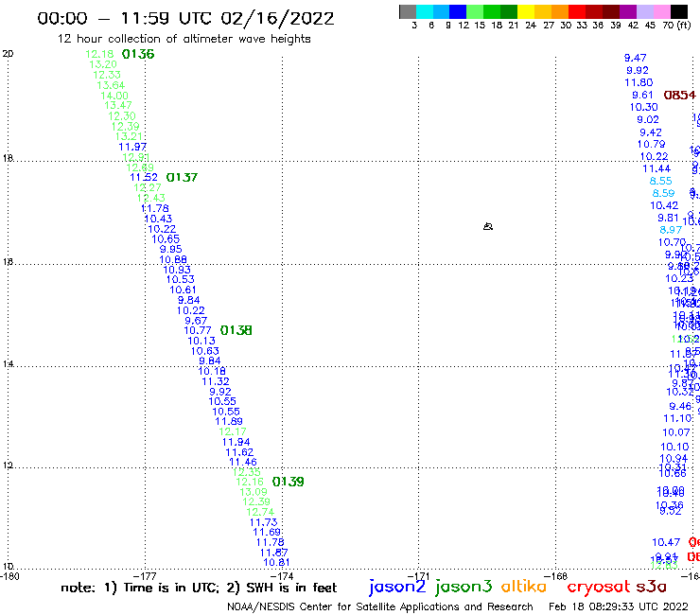Select the cryosat satellite legend label
This screenshot has width=700, height=615.
[x=598, y=588]
